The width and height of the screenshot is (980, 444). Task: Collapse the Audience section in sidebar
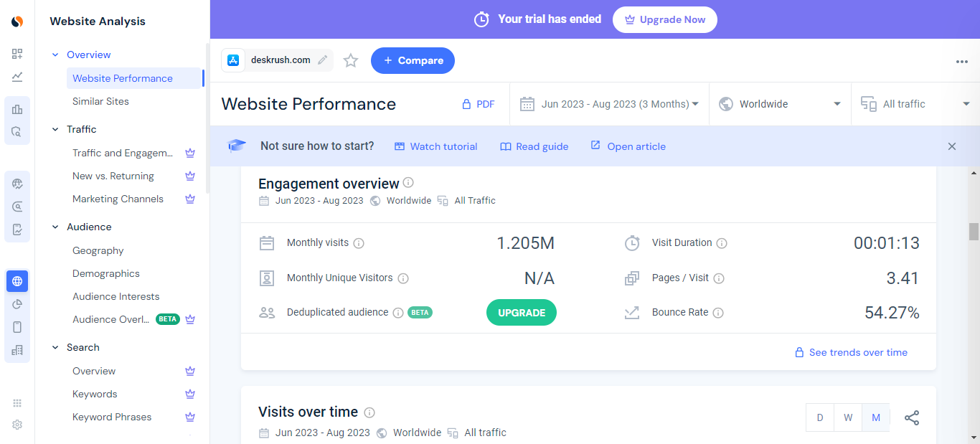55,227
